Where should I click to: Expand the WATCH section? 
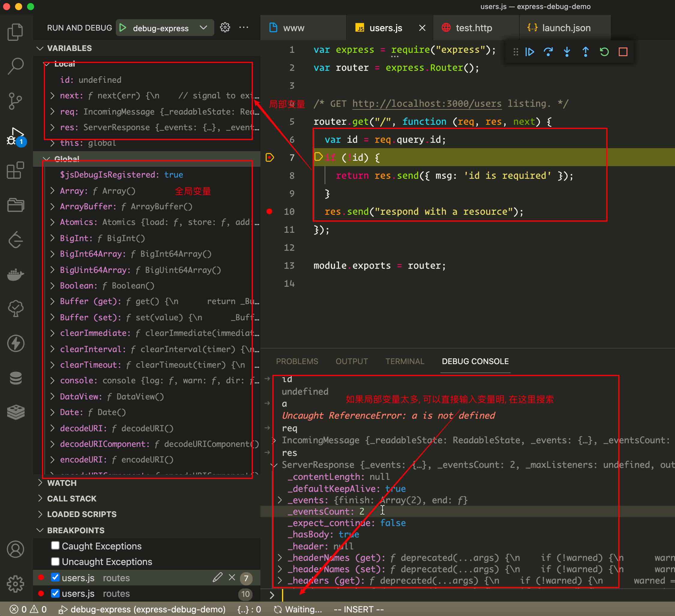(61, 483)
